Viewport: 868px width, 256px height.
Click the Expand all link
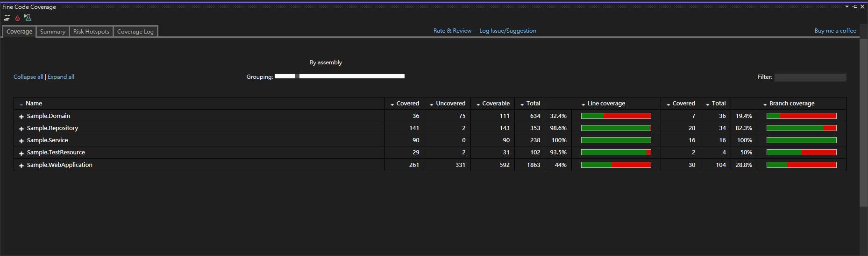tap(61, 77)
